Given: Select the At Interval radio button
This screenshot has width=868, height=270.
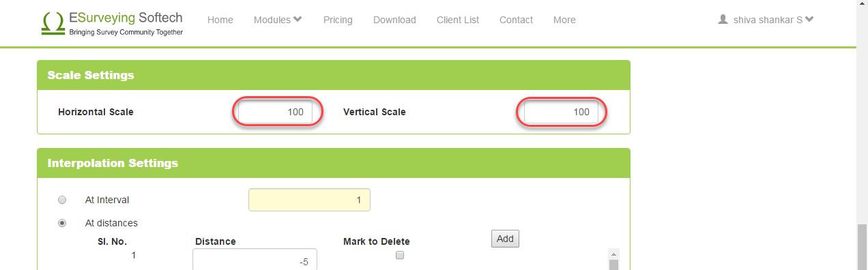Looking at the screenshot, I should point(62,200).
